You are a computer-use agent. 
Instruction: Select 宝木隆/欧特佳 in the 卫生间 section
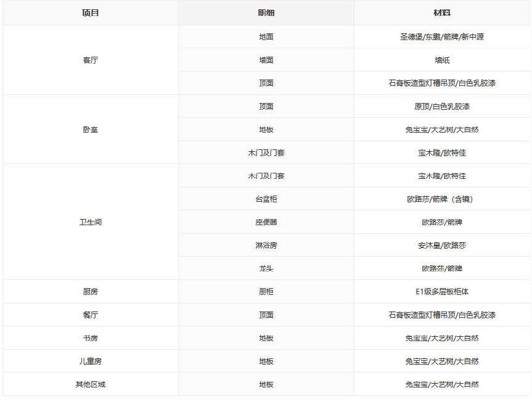pyautogui.click(x=442, y=176)
